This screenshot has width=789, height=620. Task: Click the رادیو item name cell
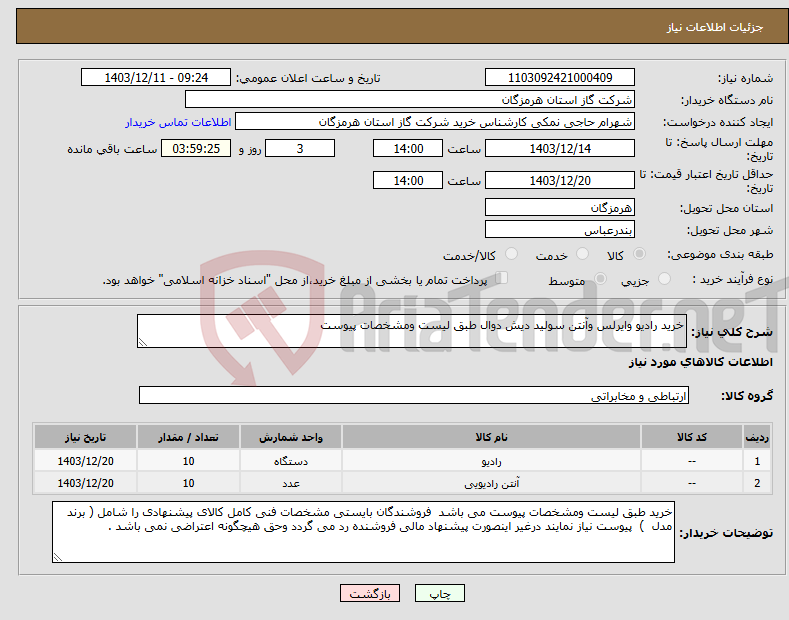[491, 461]
